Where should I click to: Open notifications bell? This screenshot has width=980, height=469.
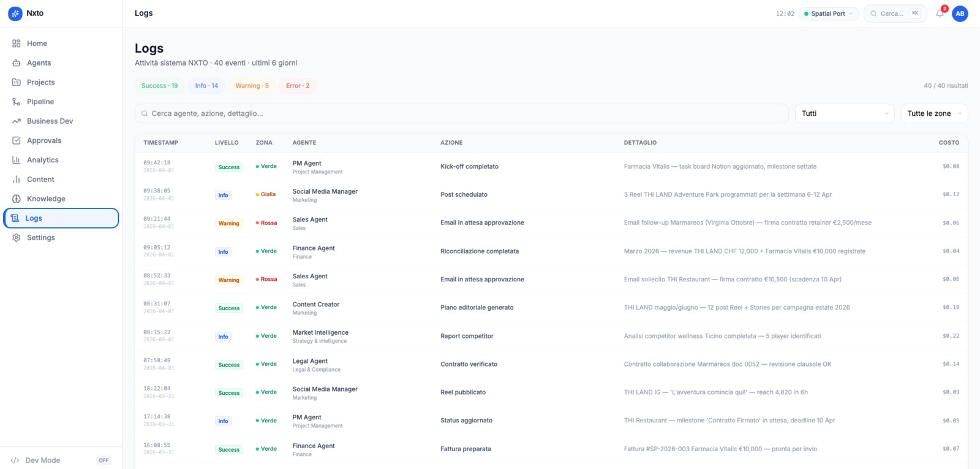click(940, 13)
